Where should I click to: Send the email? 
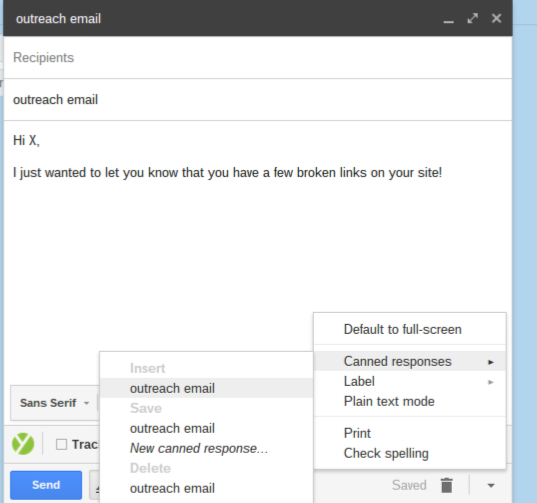click(46, 485)
